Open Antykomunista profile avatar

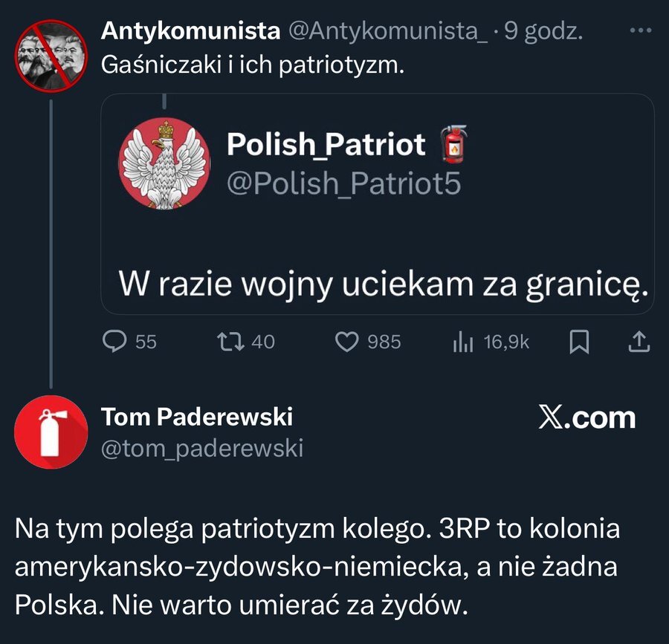[51, 56]
